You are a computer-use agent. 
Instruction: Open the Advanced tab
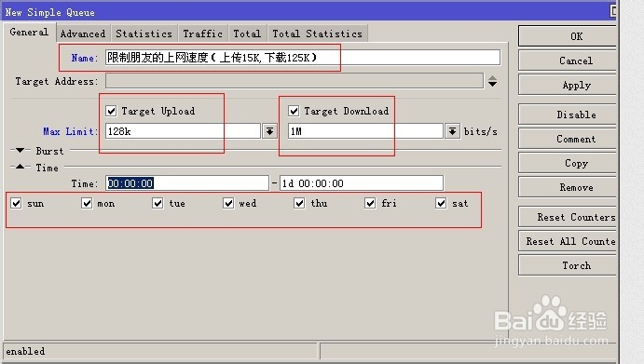point(83,34)
